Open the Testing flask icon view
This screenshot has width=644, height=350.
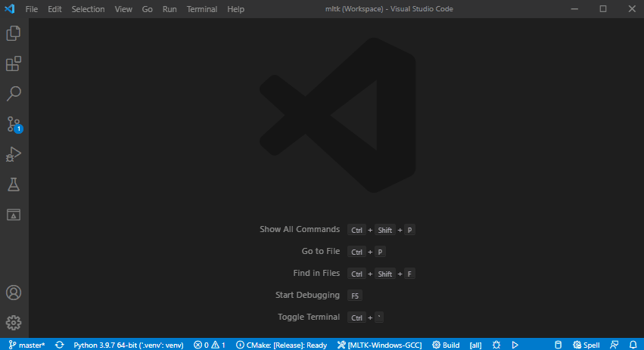coord(14,184)
